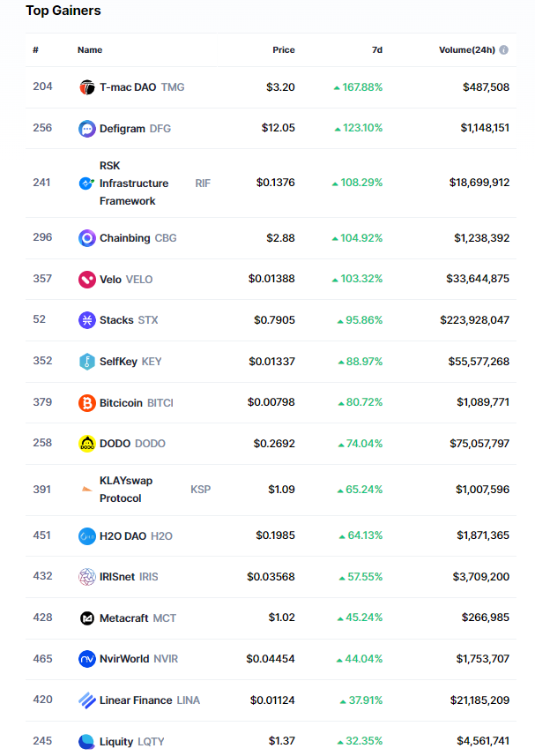This screenshot has height=756, width=535.
Task: Click the SelfKey hexagon key icon
Action: pos(86,362)
